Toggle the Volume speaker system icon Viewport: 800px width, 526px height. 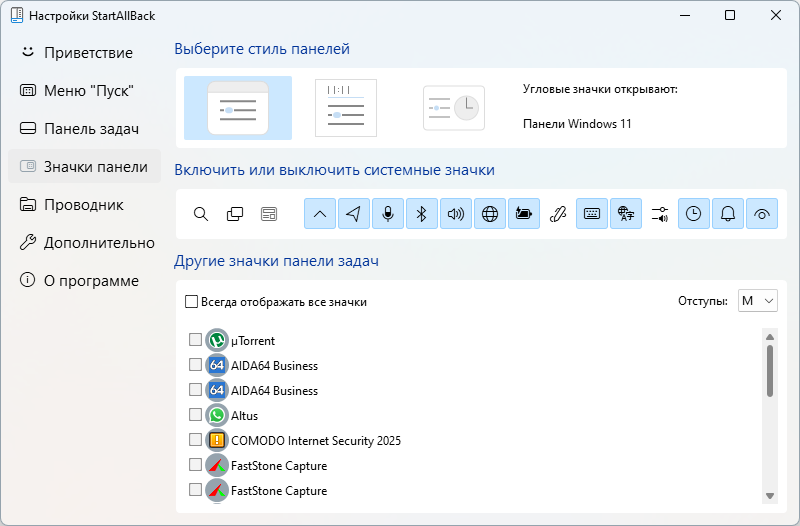coord(456,214)
